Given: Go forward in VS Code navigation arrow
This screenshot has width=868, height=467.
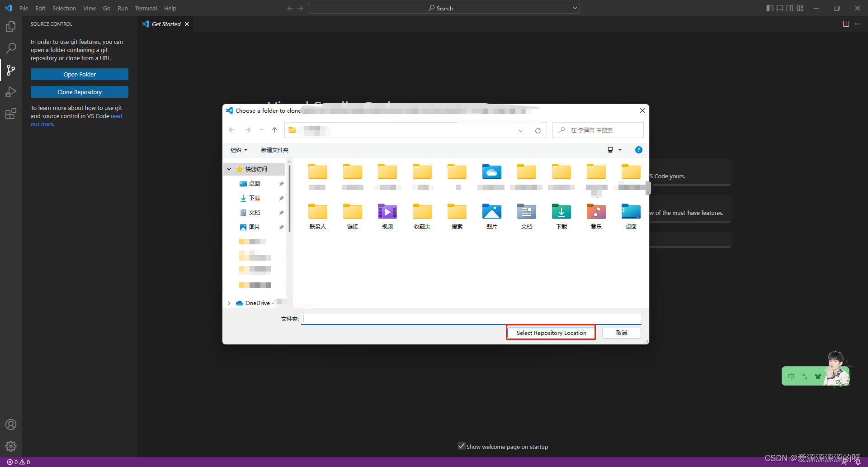Looking at the screenshot, I should (301, 8).
